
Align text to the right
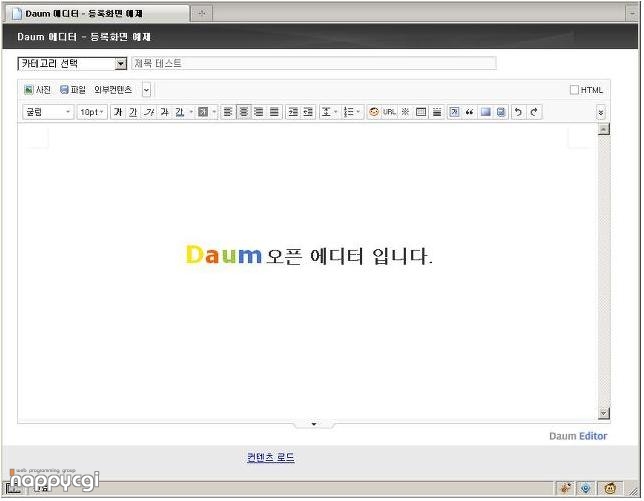[x=259, y=112]
